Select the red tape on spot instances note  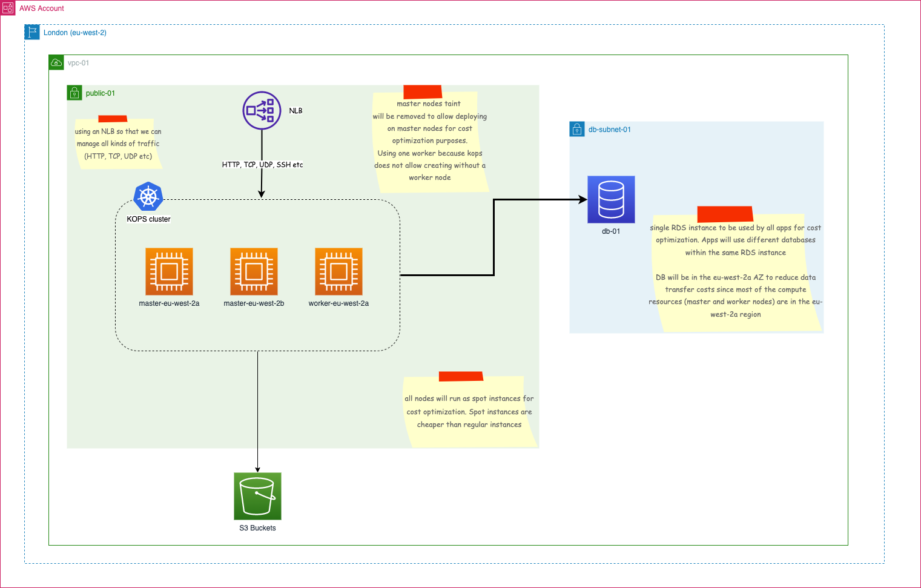pyautogui.click(x=461, y=377)
